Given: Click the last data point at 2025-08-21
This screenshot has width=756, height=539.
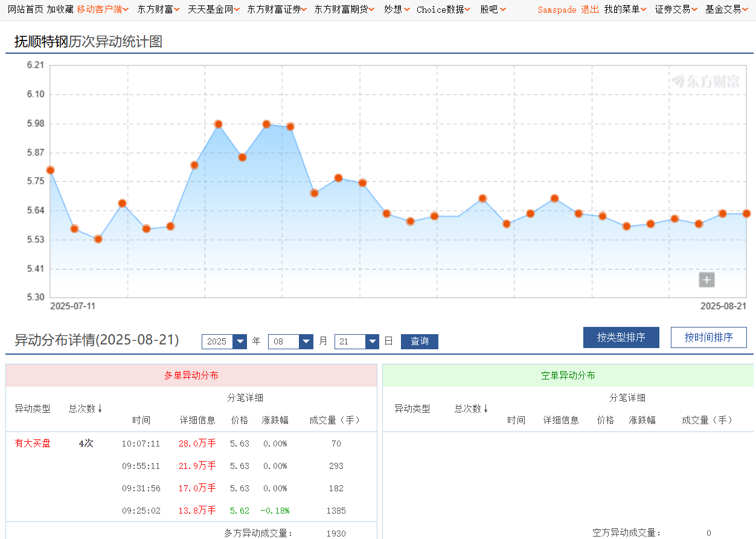Looking at the screenshot, I should (746, 214).
